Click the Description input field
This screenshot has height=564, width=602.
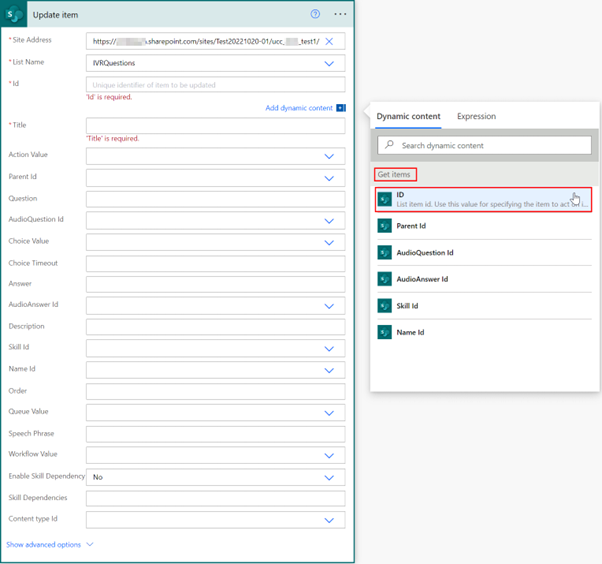215,327
